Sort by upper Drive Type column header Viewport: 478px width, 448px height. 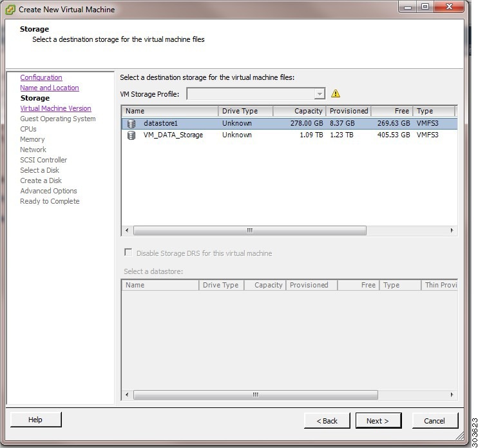(x=245, y=111)
